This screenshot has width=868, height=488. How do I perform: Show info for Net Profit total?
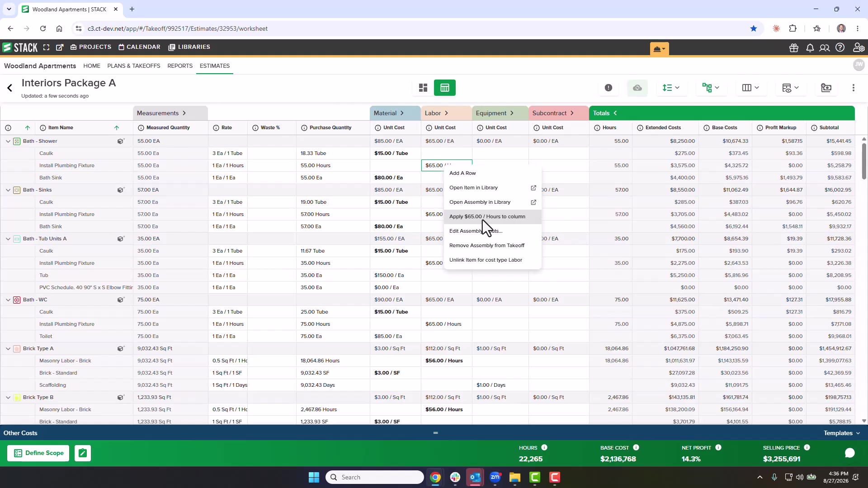pos(718,447)
